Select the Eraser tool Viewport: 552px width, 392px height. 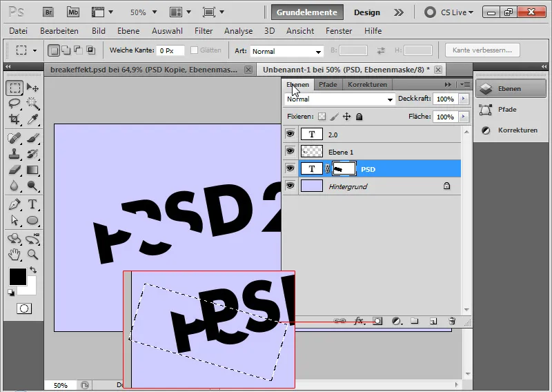tap(14, 170)
